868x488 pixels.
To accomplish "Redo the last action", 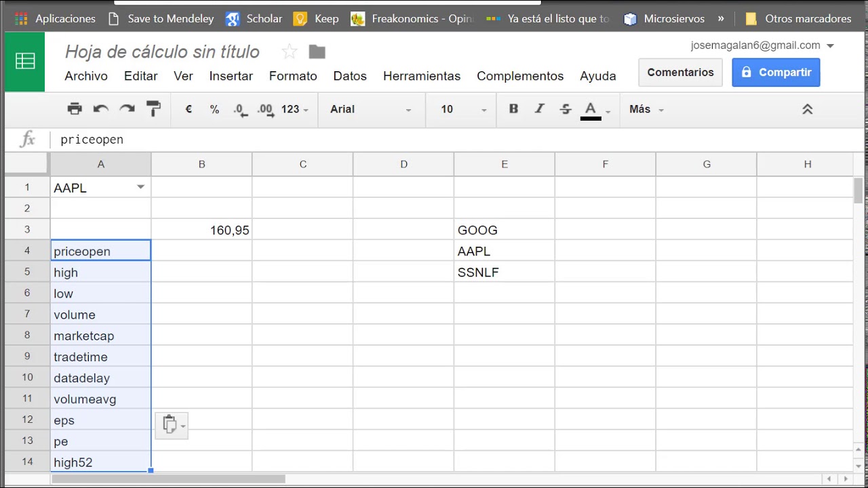I will click(x=127, y=109).
